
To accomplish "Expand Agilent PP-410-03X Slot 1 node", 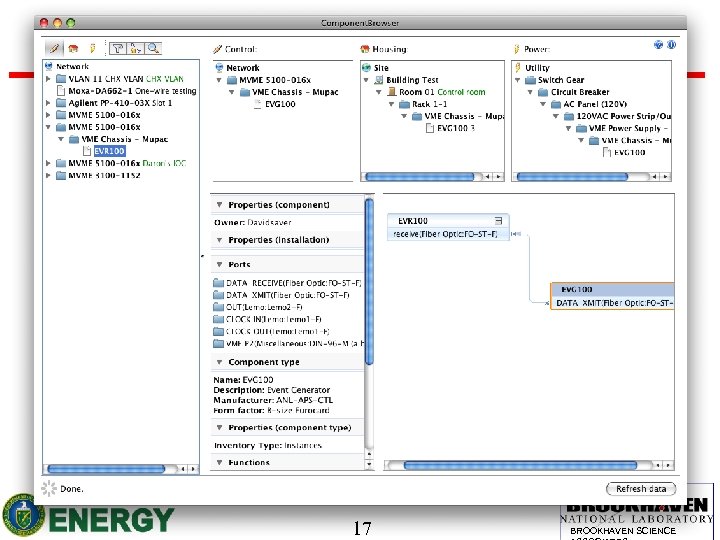I will [x=49, y=103].
